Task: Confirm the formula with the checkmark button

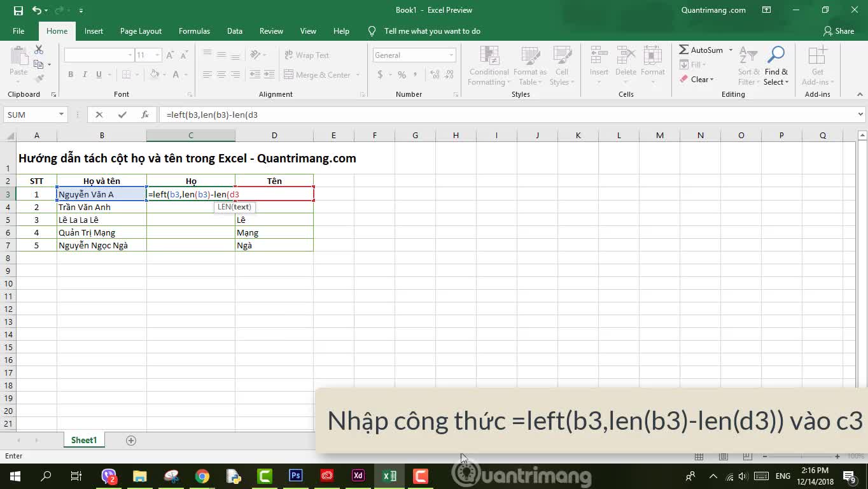Action: (x=122, y=115)
